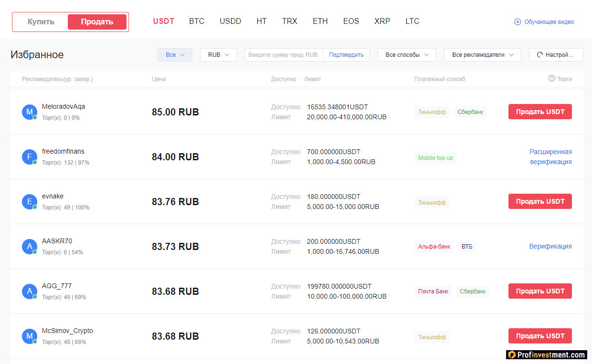Click limit 20,000.00-410,000.00RUB text

347,117
